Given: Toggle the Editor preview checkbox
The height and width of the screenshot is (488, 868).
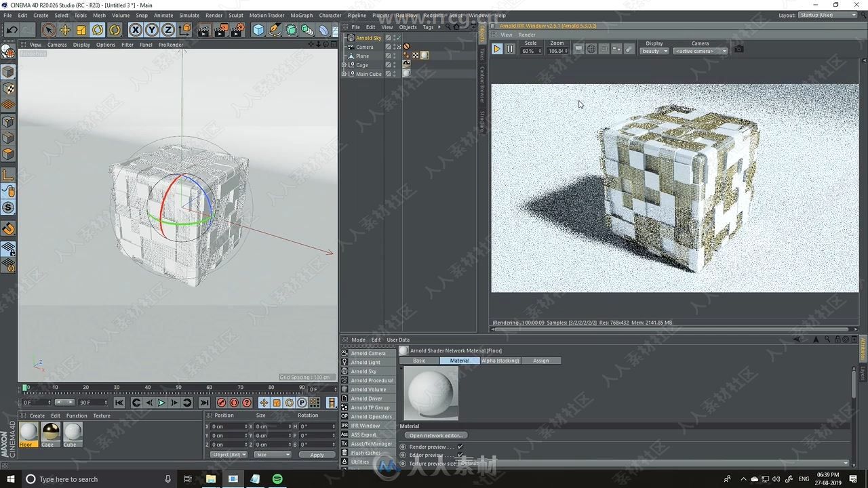Looking at the screenshot, I should click(x=460, y=455).
